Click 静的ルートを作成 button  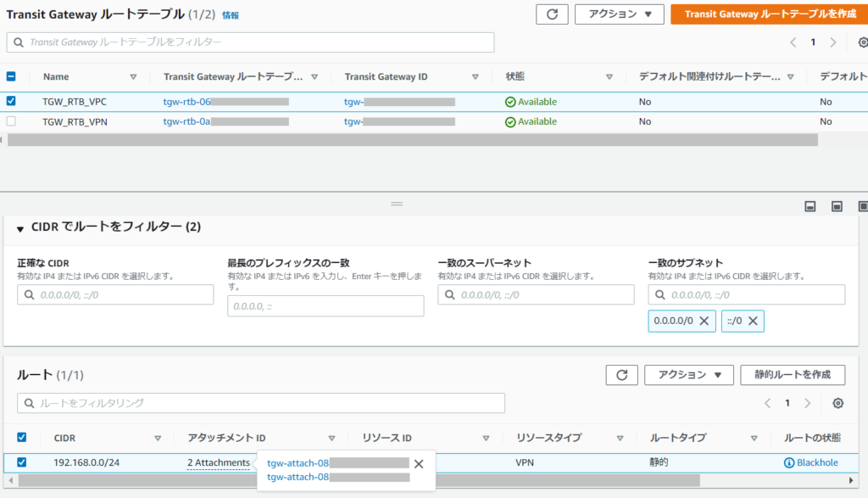793,375
